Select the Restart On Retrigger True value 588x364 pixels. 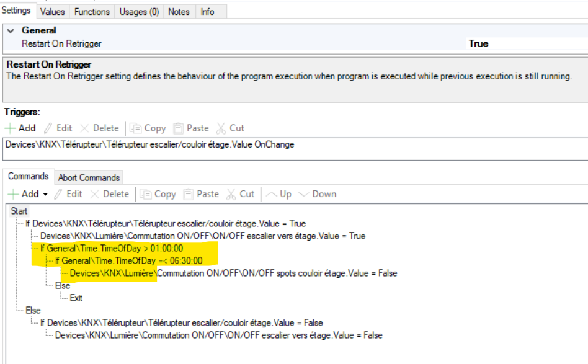click(478, 43)
